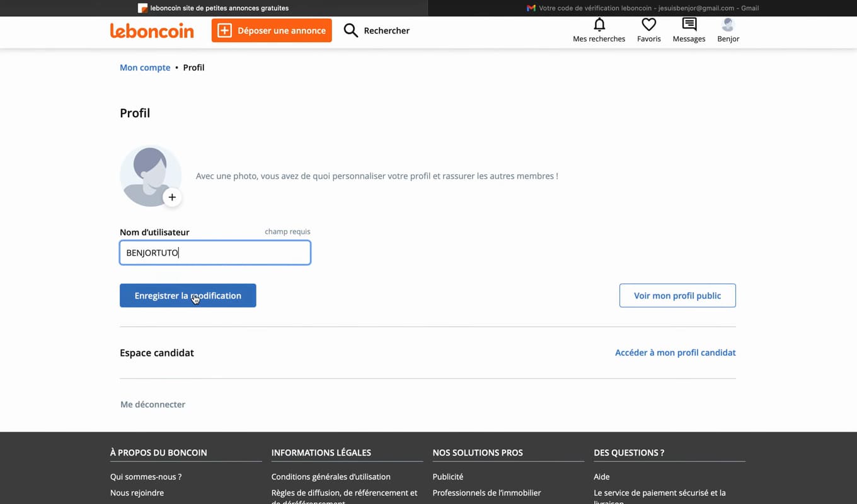Click Enregistrer la modification button
857x504 pixels.
click(x=188, y=295)
